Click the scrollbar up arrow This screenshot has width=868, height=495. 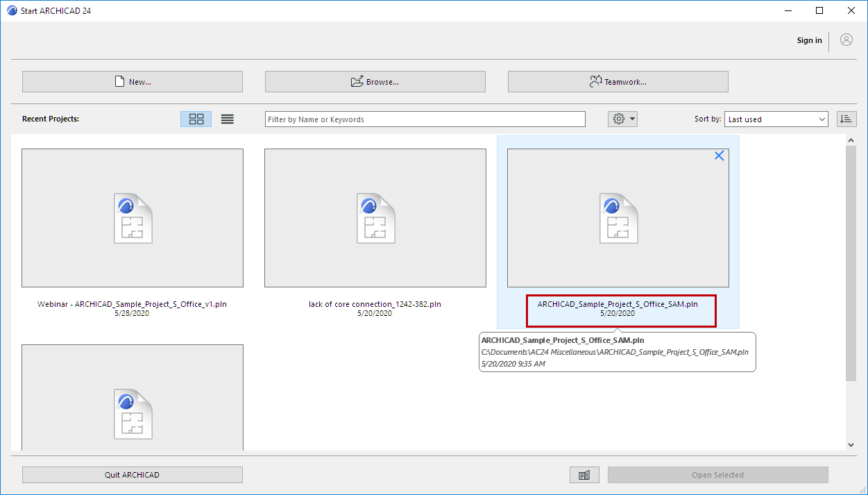tap(851, 140)
